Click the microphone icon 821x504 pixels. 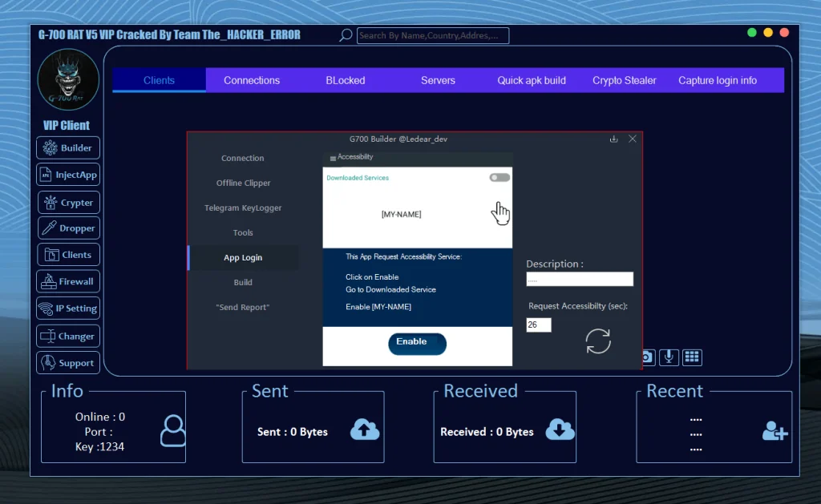pos(668,357)
